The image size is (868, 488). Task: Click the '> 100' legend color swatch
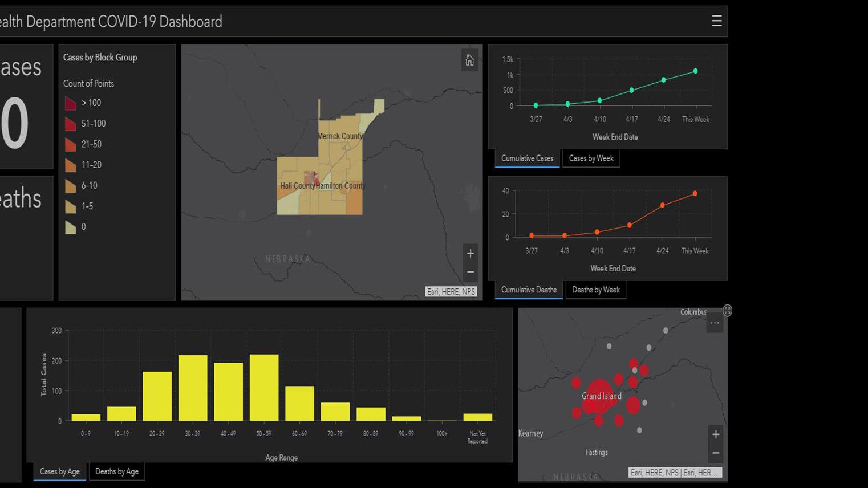click(x=71, y=103)
